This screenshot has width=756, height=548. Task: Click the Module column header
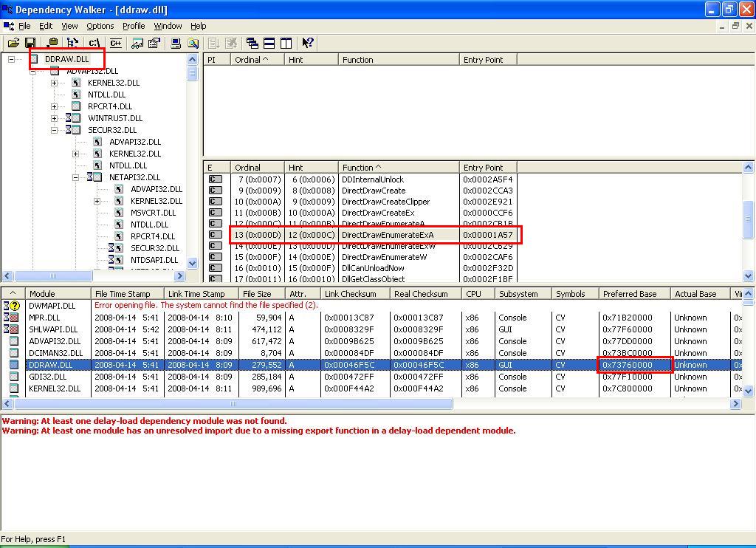[x=58, y=294]
